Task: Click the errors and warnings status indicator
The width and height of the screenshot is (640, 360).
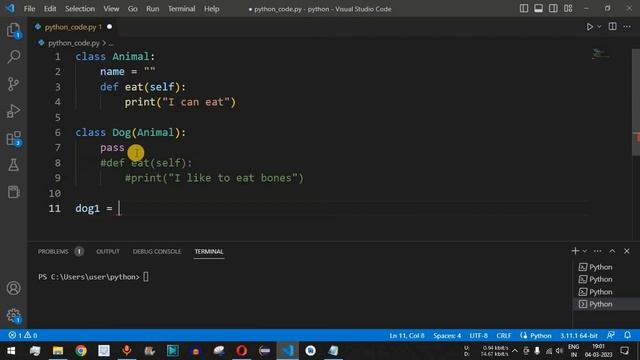Action: 23,335
